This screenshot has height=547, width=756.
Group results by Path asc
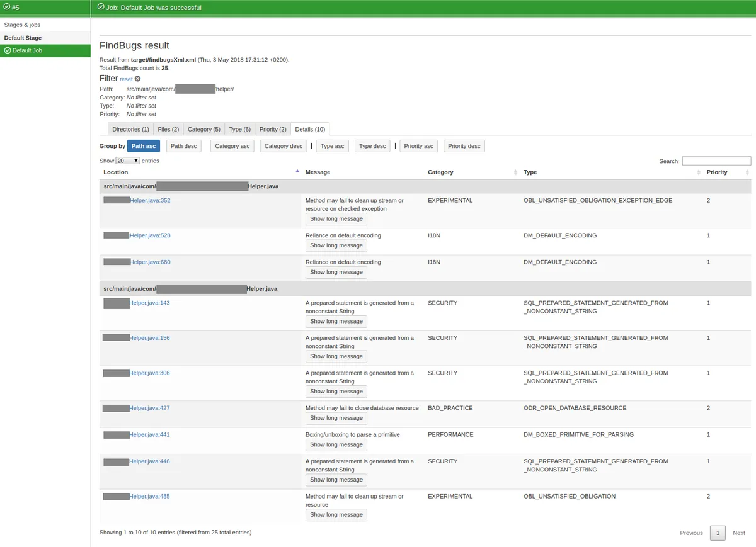point(144,146)
